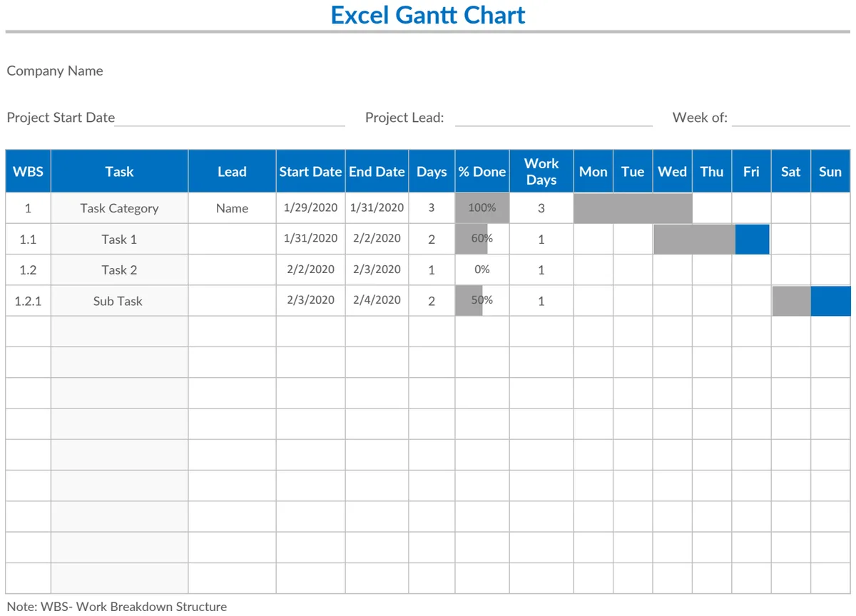Click the Task 1 cell

click(x=119, y=239)
